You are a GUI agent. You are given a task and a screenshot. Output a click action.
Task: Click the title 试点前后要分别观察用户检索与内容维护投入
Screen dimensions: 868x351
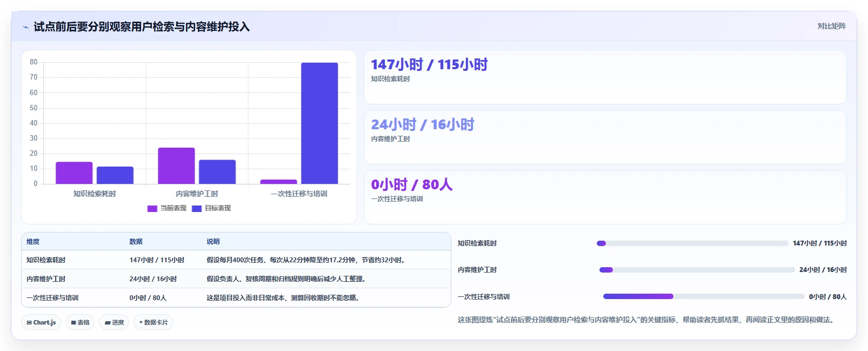pyautogui.click(x=142, y=27)
